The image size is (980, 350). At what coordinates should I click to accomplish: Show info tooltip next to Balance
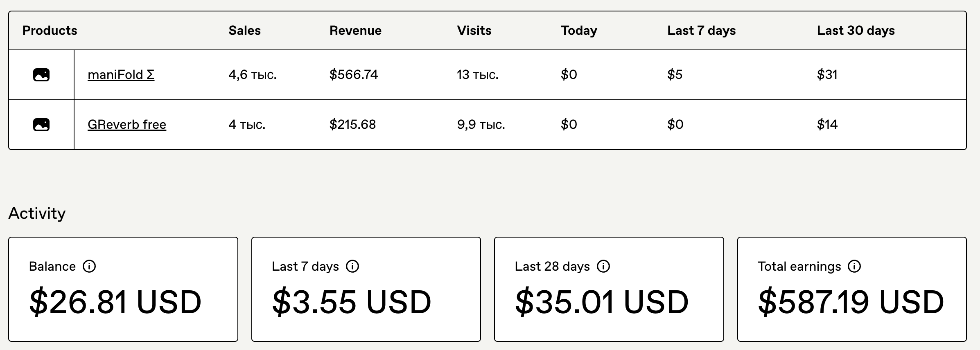[89, 267]
